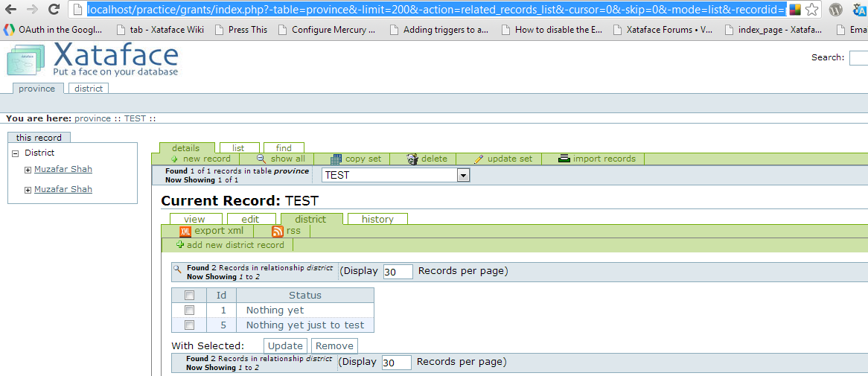
Task: Click the Remove button
Action: pyautogui.click(x=334, y=345)
